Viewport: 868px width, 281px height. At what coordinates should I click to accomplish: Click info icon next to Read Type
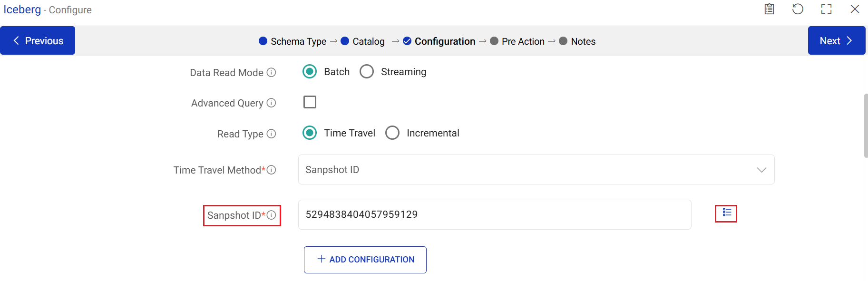tap(271, 134)
